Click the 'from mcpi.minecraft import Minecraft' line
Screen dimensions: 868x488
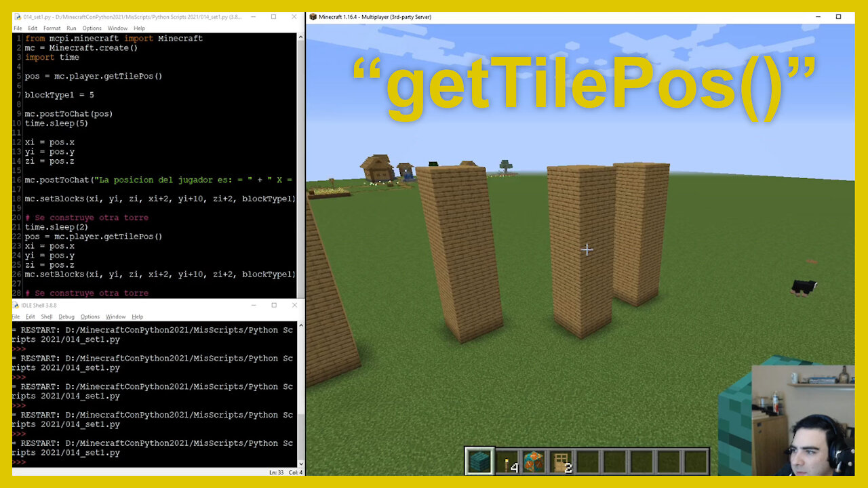pos(114,39)
